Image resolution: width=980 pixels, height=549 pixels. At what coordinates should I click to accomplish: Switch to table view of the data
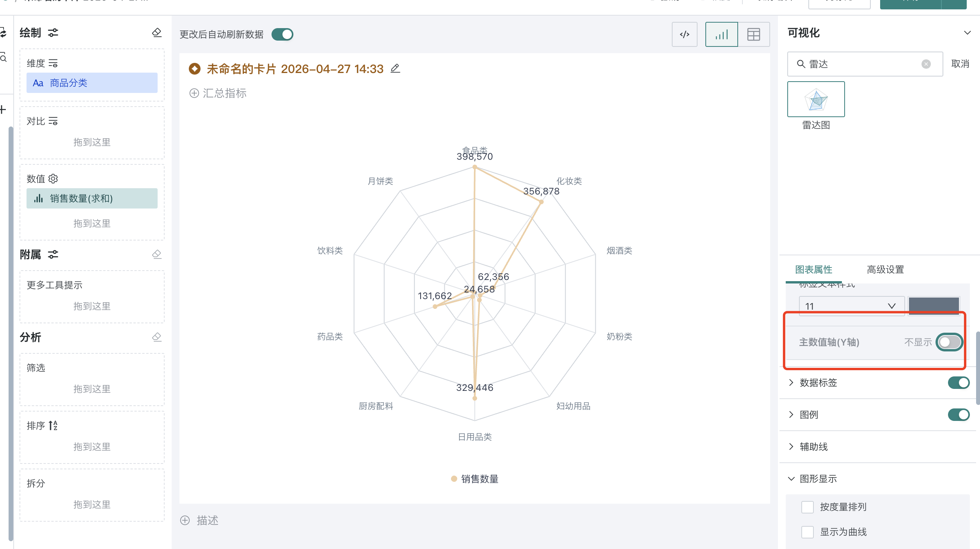[x=753, y=34]
